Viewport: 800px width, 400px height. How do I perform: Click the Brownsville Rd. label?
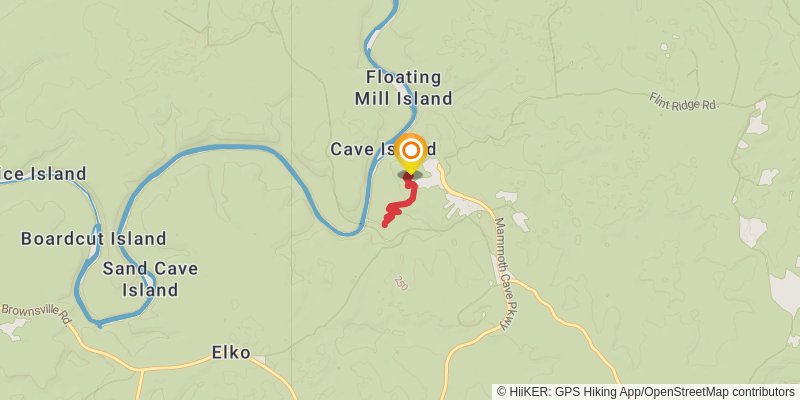point(35,313)
